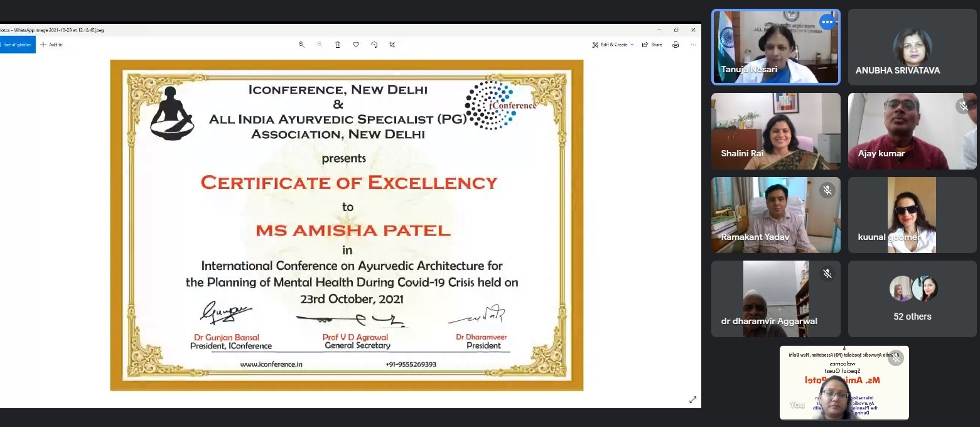Rotate the certificate image
The height and width of the screenshot is (427, 980).
pyautogui.click(x=374, y=45)
